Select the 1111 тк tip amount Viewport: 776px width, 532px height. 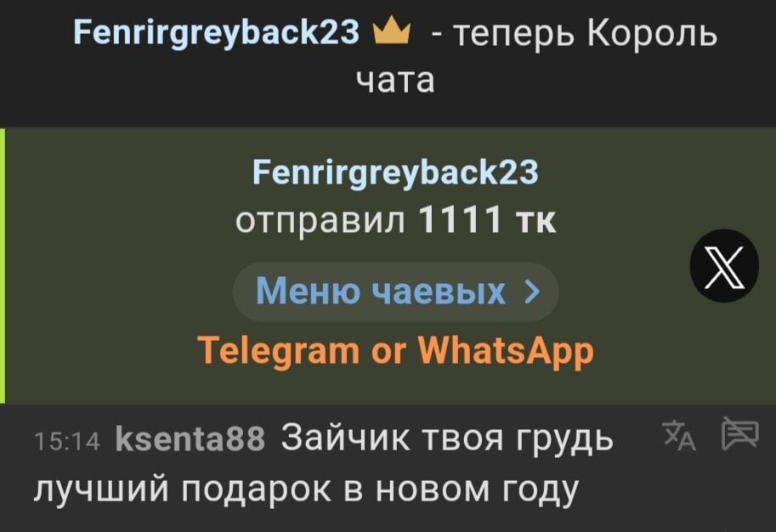tap(488, 219)
